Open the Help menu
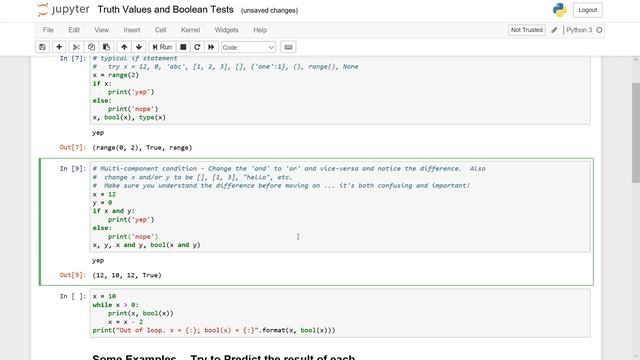This screenshot has height=360, width=640. (x=260, y=30)
